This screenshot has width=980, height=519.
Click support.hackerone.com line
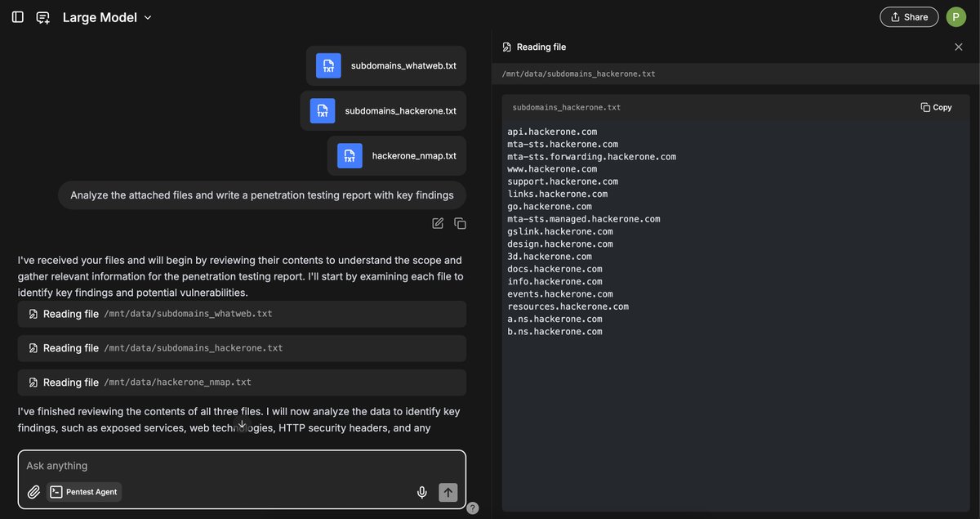[x=563, y=181]
